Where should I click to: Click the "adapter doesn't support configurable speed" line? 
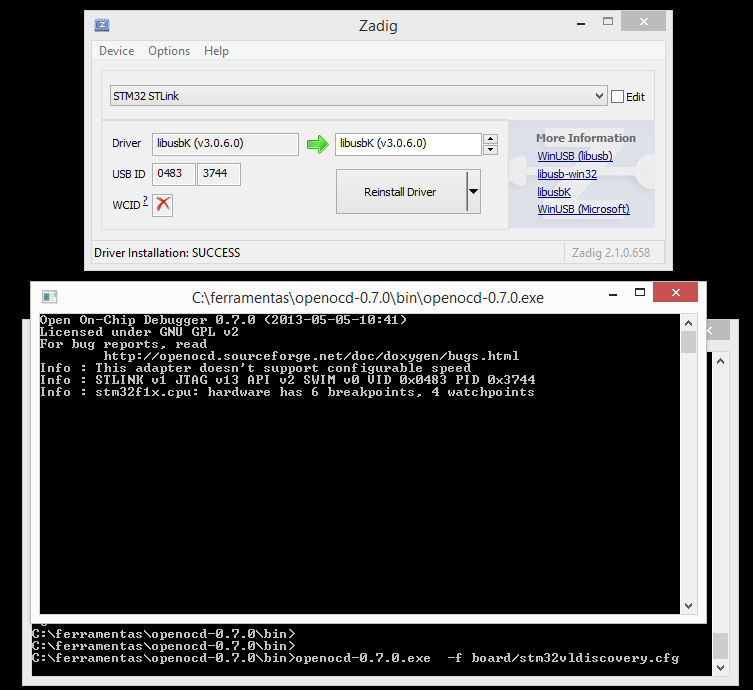click(255, 368)
